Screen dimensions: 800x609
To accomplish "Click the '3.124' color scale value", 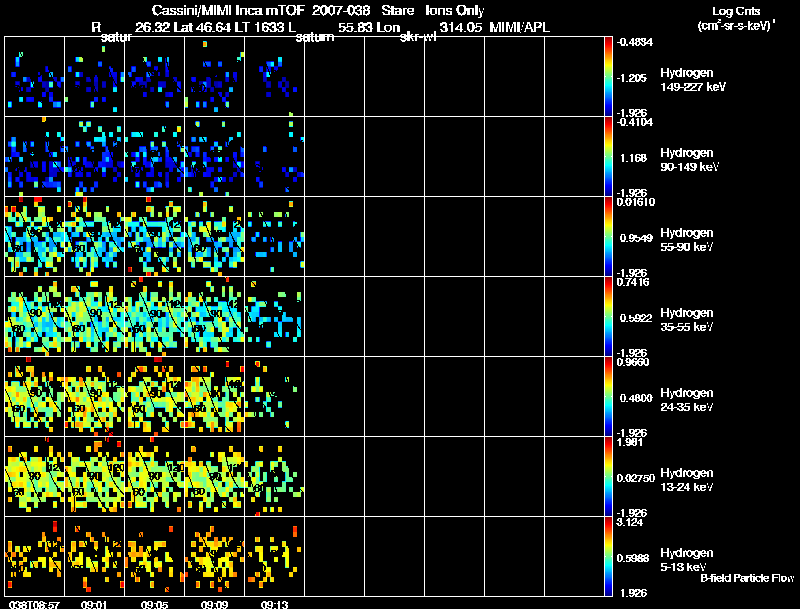I will [x=630, y=522].
